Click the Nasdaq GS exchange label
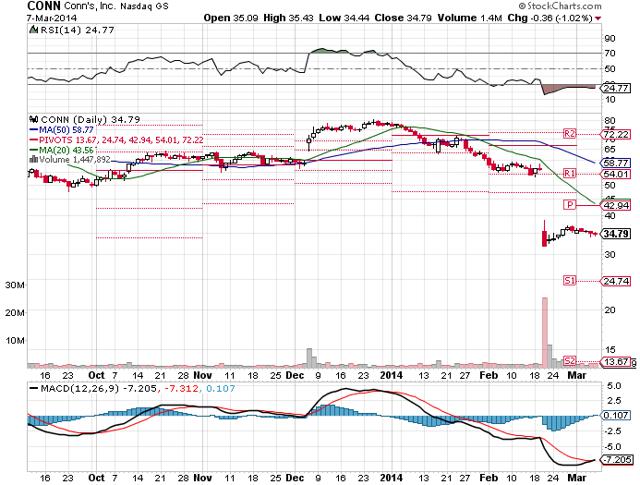This screenshot has height=485, width=640. click(144, 7)
